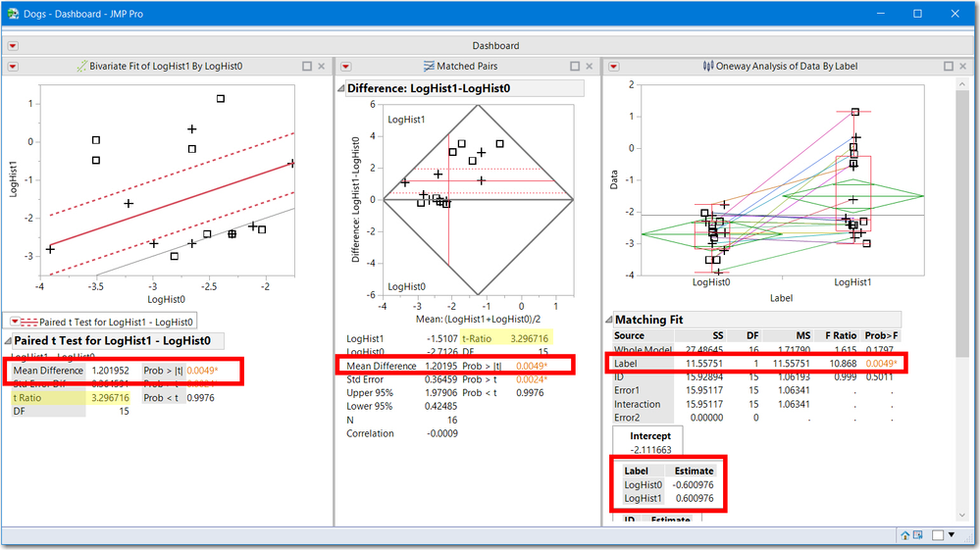Screen dimensions: 980x550
Task: Click LogHist1 estimate 0.600976
Action: click(695, 498)
